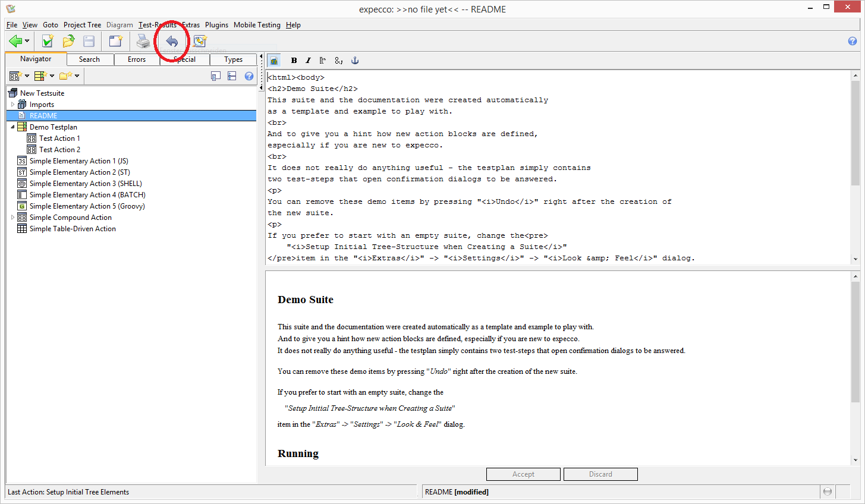Expand the Imports tree node
Viewport: 865px width, 504px height.
(x=12, y=105)
